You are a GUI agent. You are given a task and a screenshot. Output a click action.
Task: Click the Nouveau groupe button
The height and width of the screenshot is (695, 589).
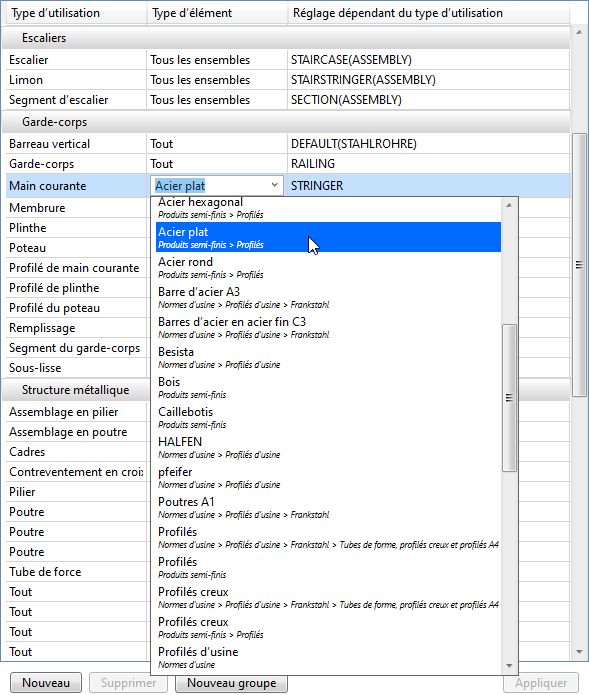[x=231, y=683]
